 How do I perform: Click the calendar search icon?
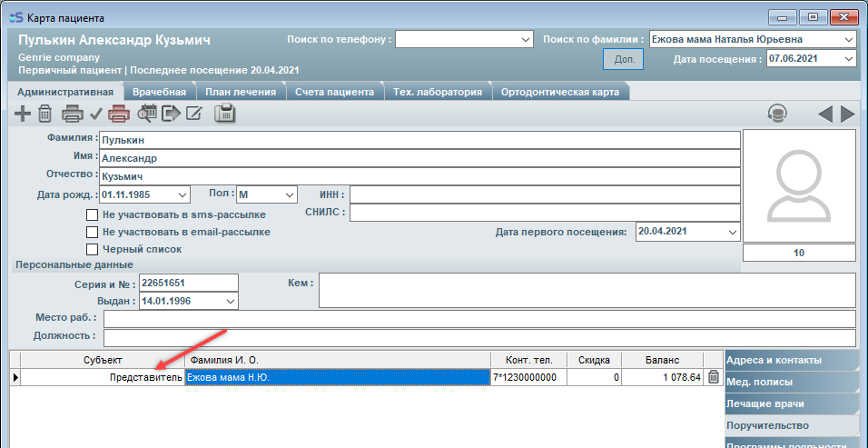[147, 114]
